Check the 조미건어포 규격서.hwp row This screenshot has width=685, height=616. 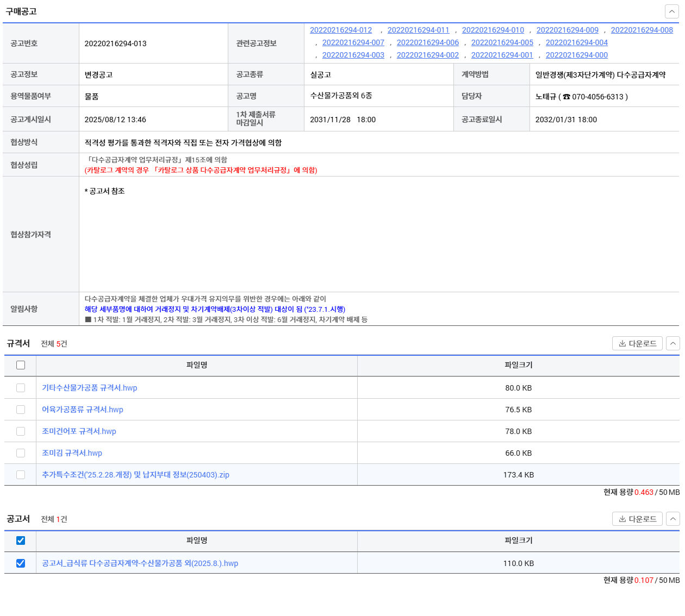point(21,431)
